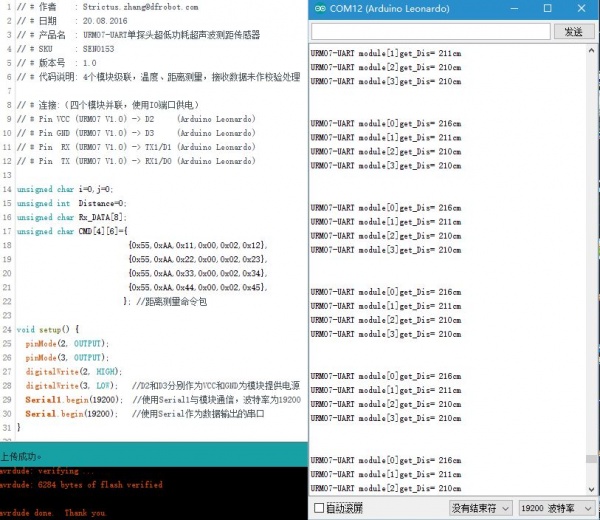Click version comment line '版本号 : 1.0'
600x520 pixels.
57,63
